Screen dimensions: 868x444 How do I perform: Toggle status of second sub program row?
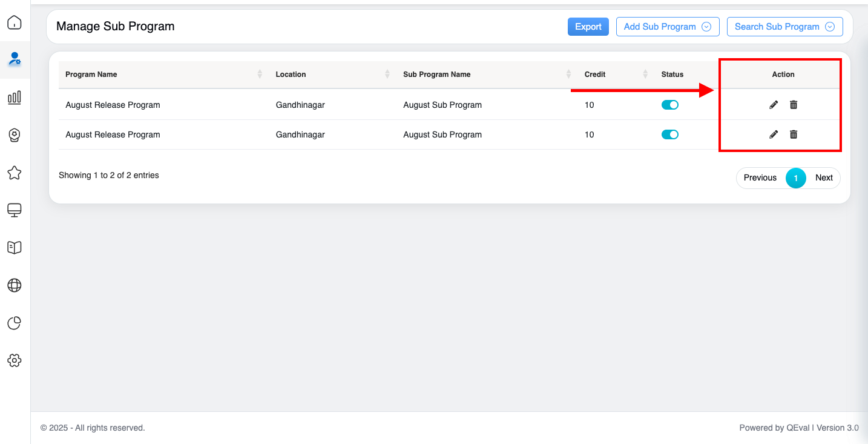(669, 134)
